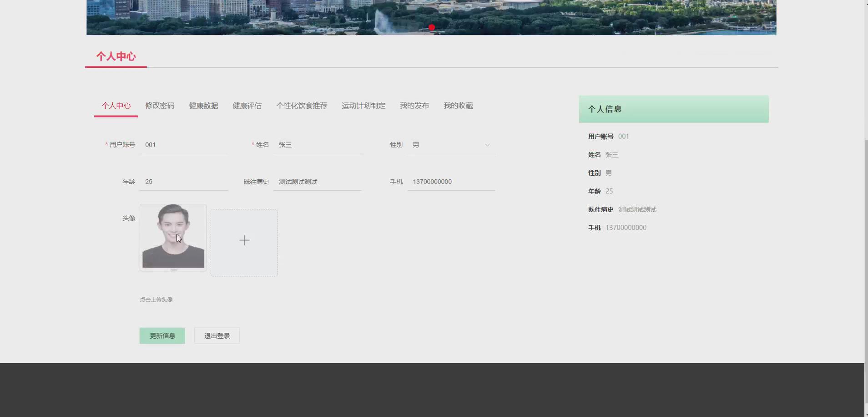868x417 pixels.
Task: View the 我的收藏 tab
Action: click(x=458, y=106)
